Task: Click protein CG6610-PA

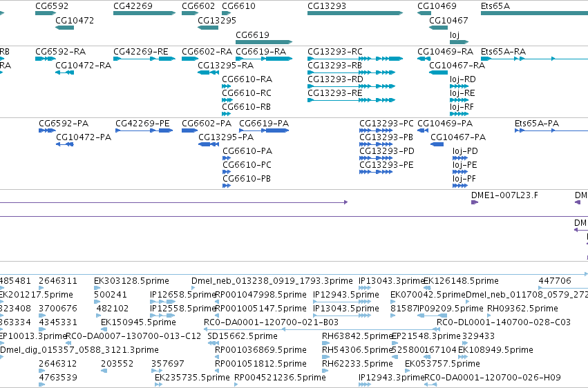Action: pyautogui.click(x=247, y=151)
